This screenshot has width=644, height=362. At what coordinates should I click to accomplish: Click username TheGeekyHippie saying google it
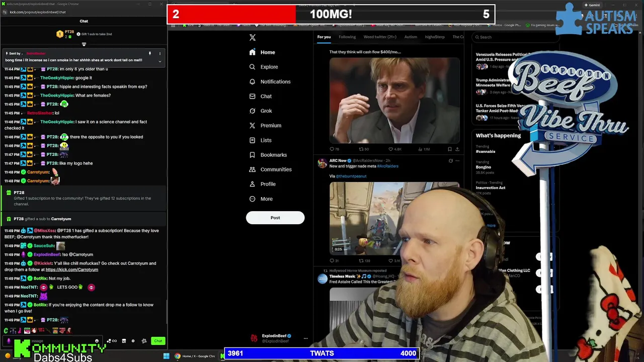(57, 78)
